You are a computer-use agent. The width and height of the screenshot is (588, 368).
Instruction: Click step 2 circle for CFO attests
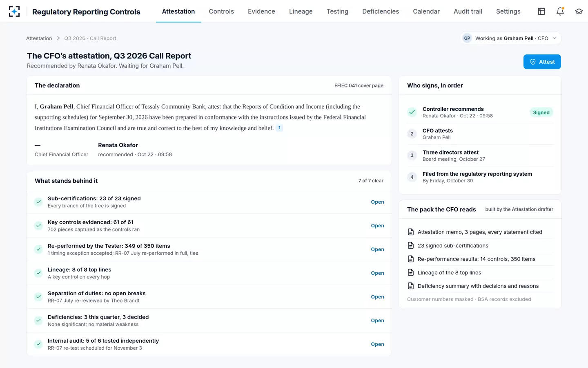[412, 134]
